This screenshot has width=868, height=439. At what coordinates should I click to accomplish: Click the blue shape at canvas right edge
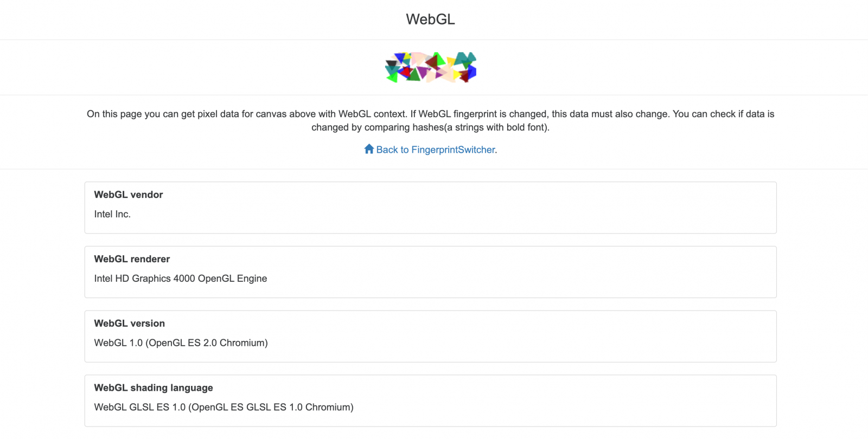pyautogui.click(x=473, y=72)
